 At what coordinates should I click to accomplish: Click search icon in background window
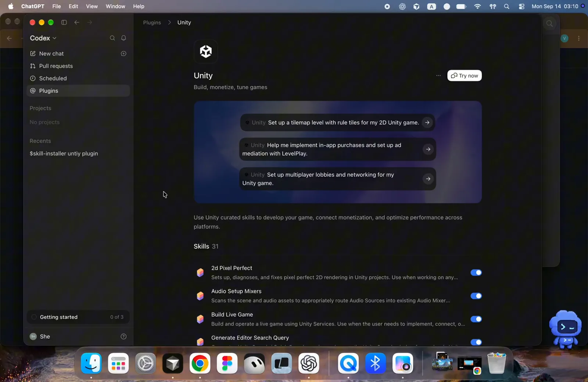tap(549, 24)
